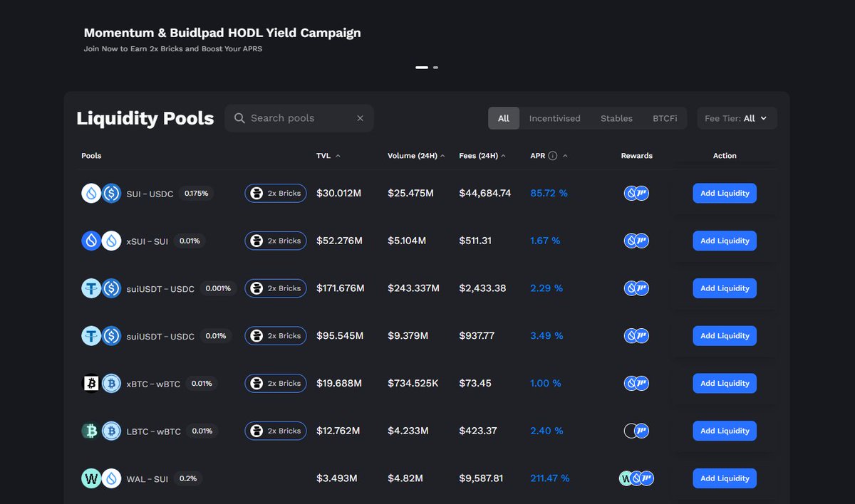Click reward icons on suiUSDT – USDC 0.001% row

(x=636, y=288)
